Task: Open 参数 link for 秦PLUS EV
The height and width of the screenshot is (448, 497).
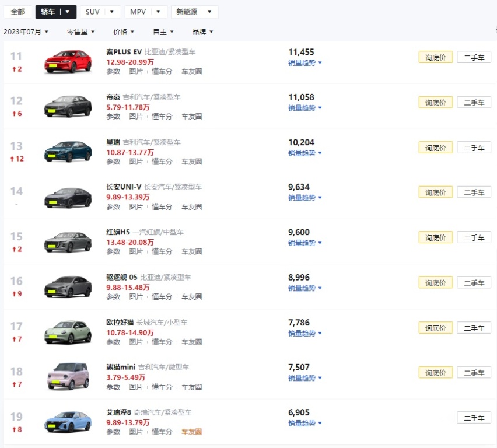Action: point(114,71)
